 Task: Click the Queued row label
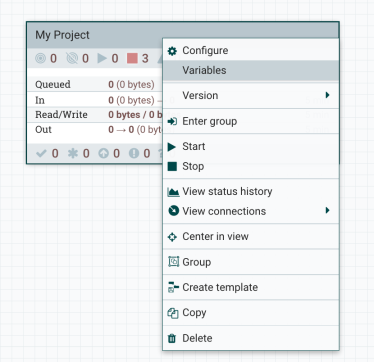[x=53, y=84]
